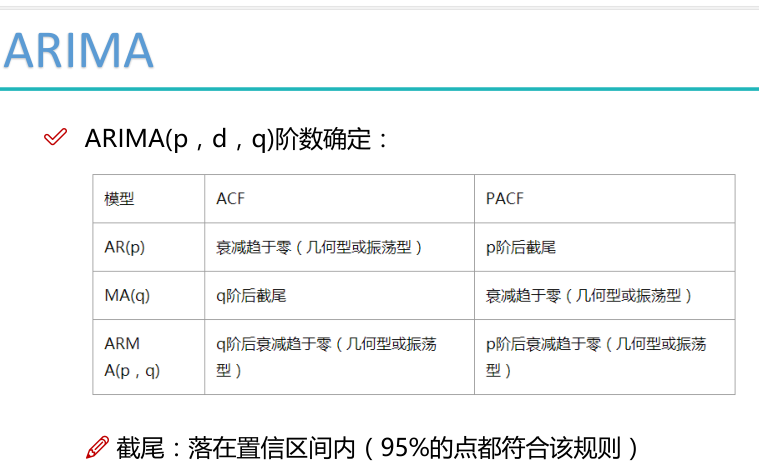Click the red checkmark bullet icon
The height and width of the screenshot is (472, 759).
click(55, 137)
